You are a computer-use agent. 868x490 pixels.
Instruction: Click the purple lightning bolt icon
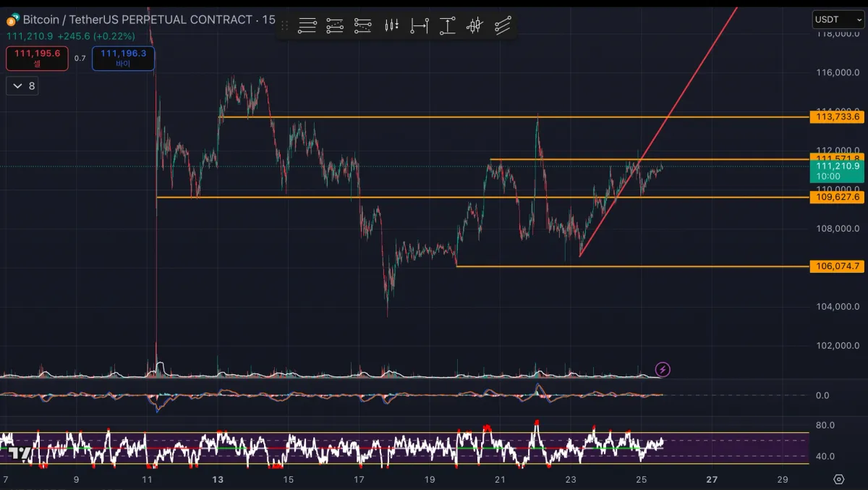click(663, 370)
